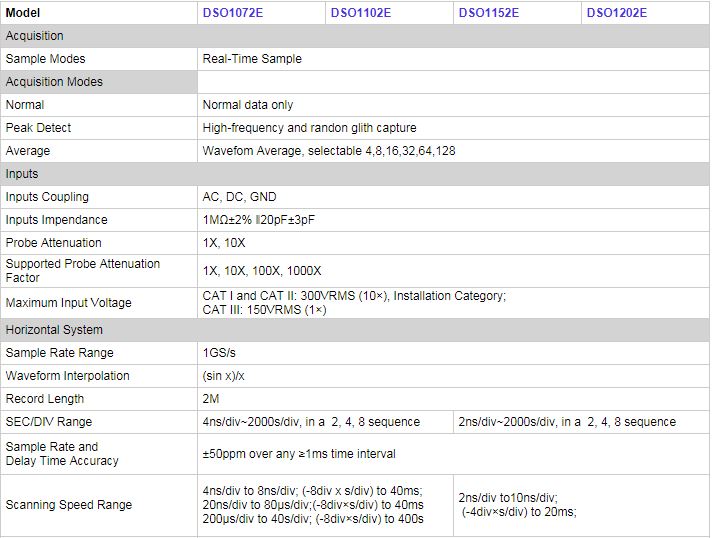
Task: Click the 'Peak Detect' row label
Action: click(38, 128)
